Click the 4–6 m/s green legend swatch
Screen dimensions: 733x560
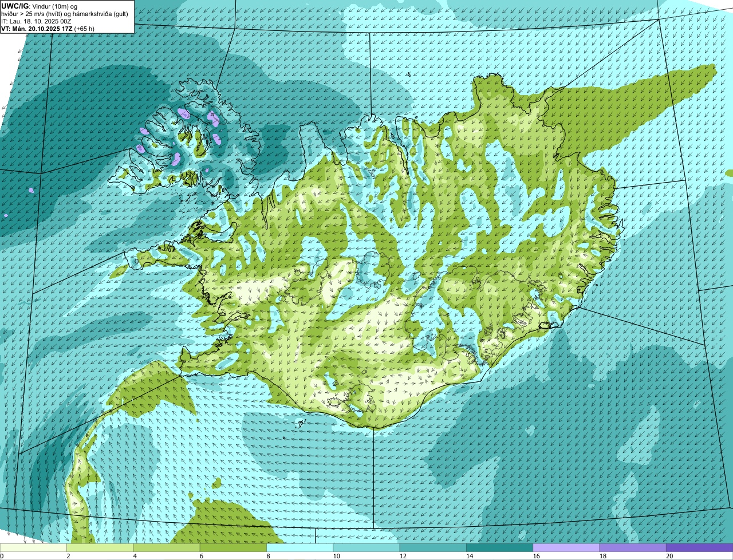coord(167,547)
